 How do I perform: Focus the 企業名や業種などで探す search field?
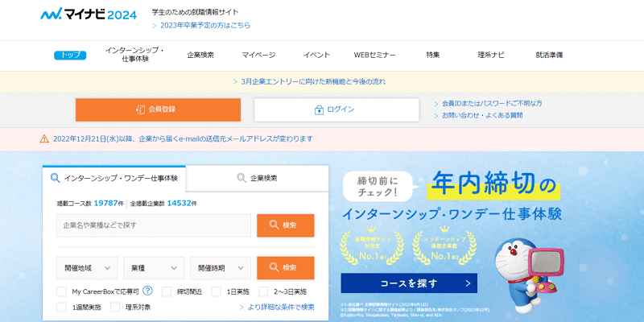(154, 225)
